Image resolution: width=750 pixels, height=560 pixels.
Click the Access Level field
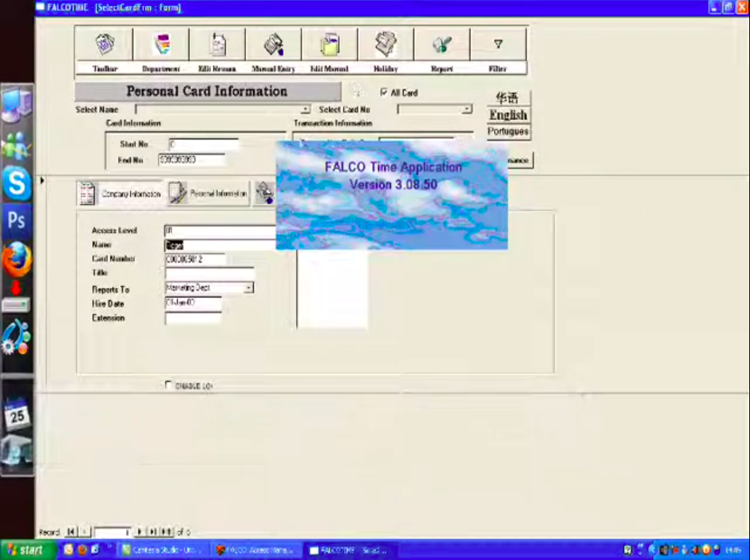pyautogui.click(x=220, y=231)
